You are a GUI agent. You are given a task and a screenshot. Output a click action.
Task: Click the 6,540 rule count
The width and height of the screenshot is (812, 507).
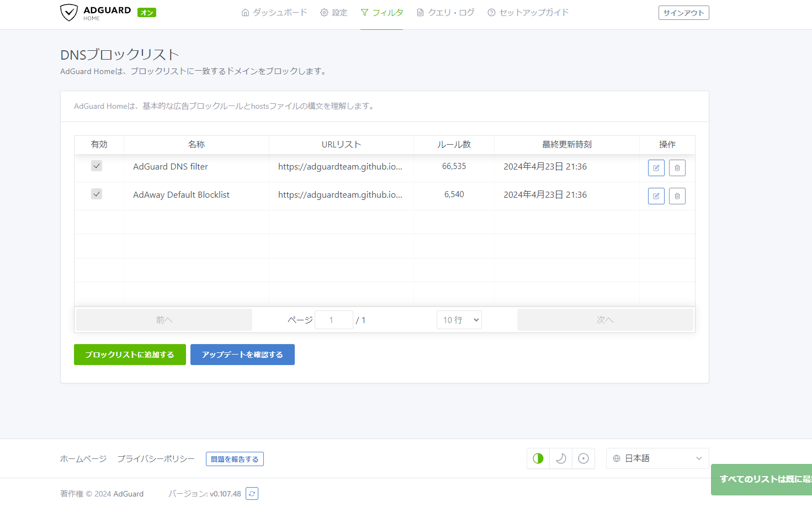[454, 194]
